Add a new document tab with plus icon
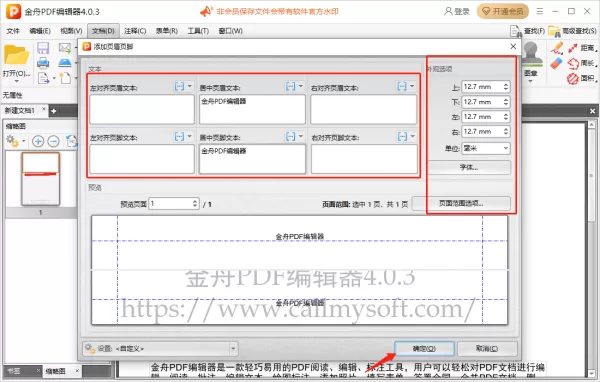The image size is (600, 382). click(x=54, y=111)
